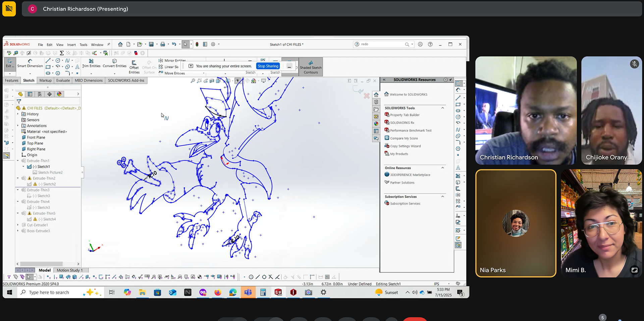The height and width of the screenshot is (321, 644).
Task: Select the Offset Entities tool
Action: (x=134, y=67)
